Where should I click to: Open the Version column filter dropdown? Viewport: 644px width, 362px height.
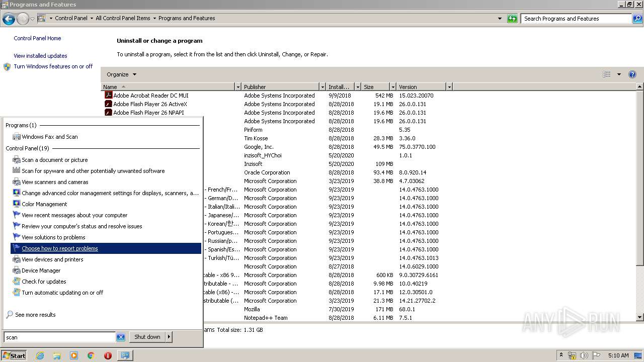pos(449,87)
